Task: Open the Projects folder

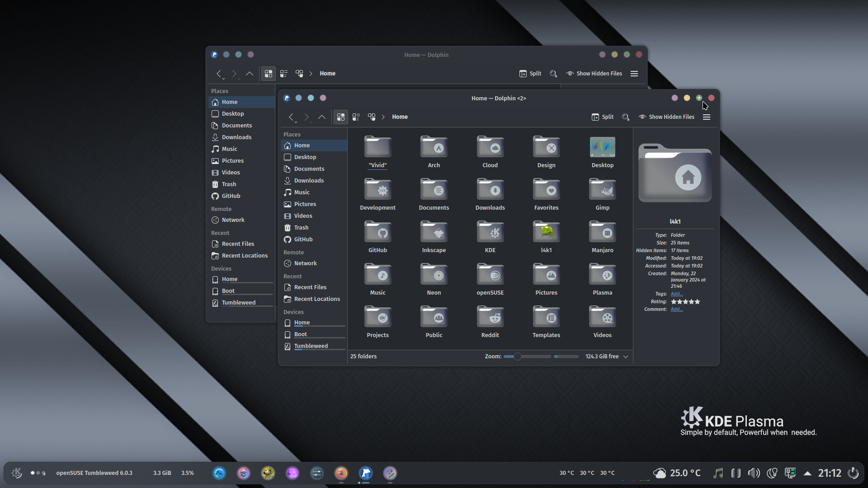Action: [x=377, y=322]
